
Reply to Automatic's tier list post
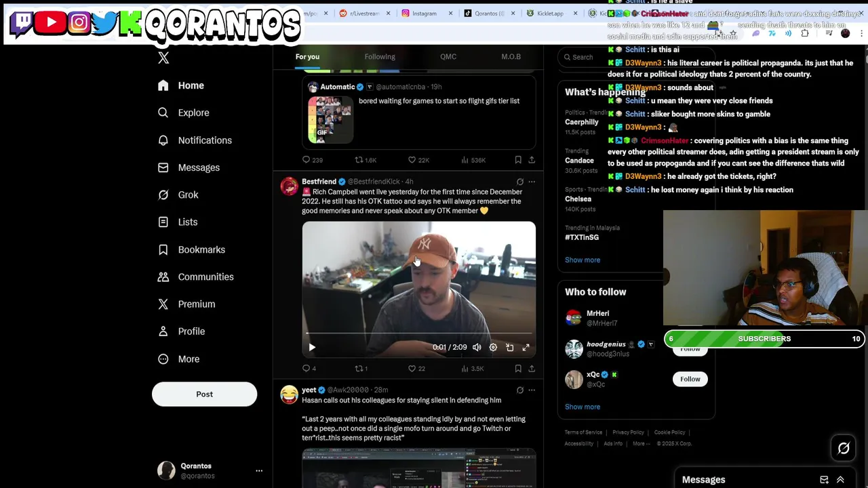click(x=313, y=160)
